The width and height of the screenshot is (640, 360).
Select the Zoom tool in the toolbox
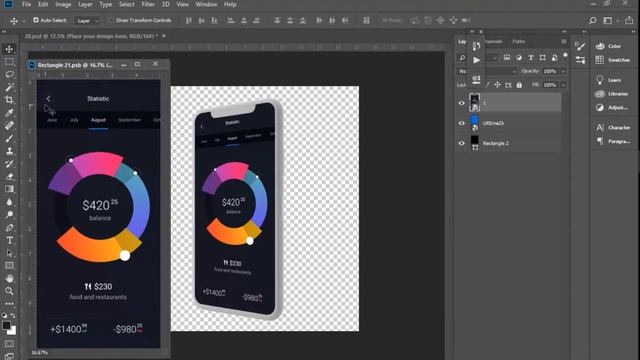point(9,291)
